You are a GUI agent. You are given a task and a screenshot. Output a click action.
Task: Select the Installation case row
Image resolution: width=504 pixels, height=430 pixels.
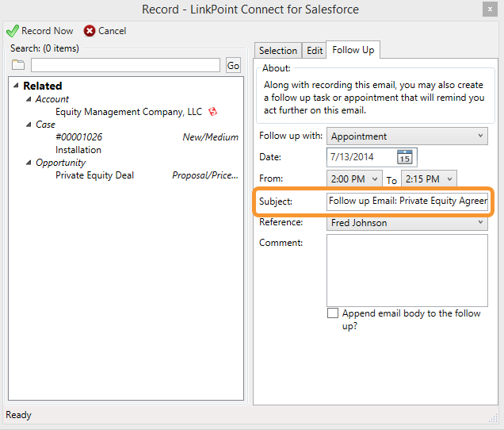pyautogui.click(x=78, y=150)
